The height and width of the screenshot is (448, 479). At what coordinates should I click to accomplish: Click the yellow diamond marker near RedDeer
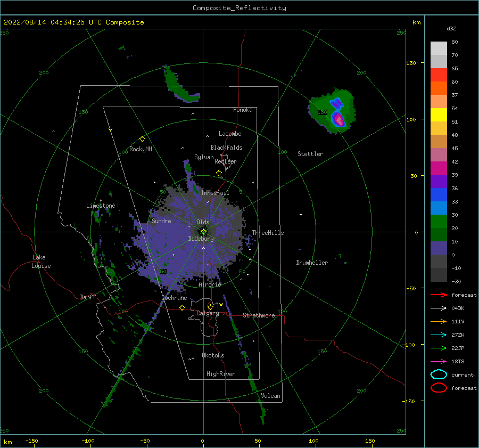219,173
